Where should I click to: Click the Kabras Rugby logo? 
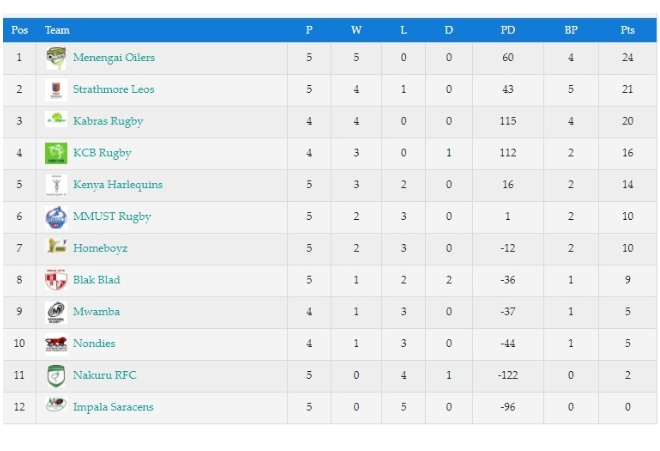56,120
